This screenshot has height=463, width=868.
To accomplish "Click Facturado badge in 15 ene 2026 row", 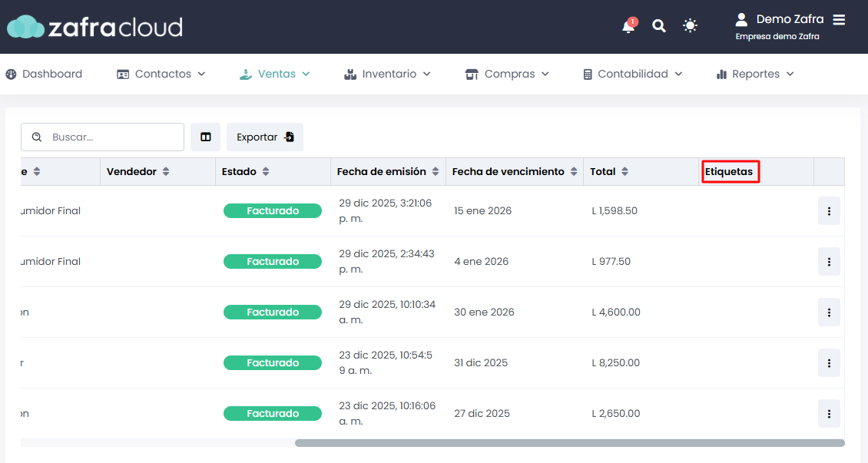I will pos(273,210).
